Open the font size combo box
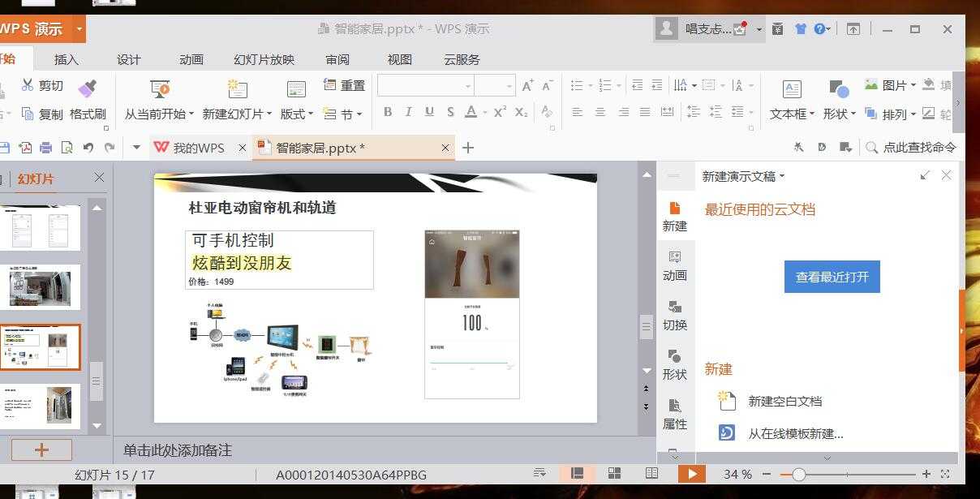980x499 pixels. (495, 85)
